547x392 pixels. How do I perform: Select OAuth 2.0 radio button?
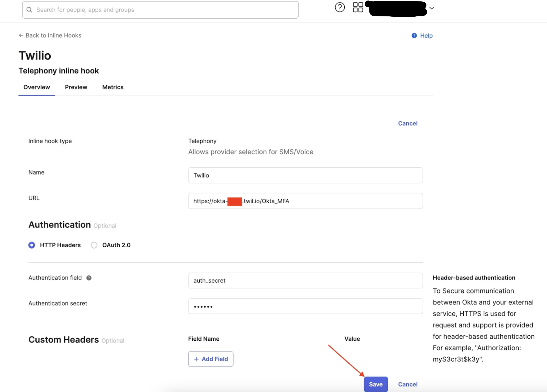94,245
